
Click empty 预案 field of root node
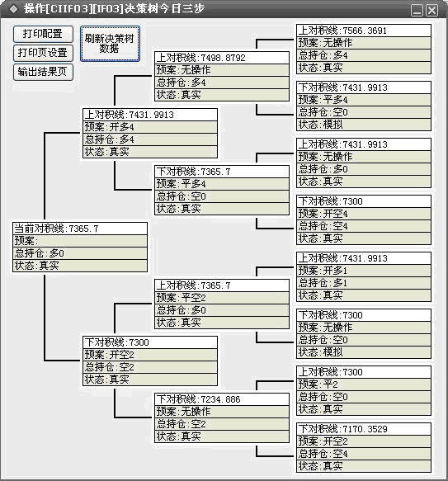(80, 241)
